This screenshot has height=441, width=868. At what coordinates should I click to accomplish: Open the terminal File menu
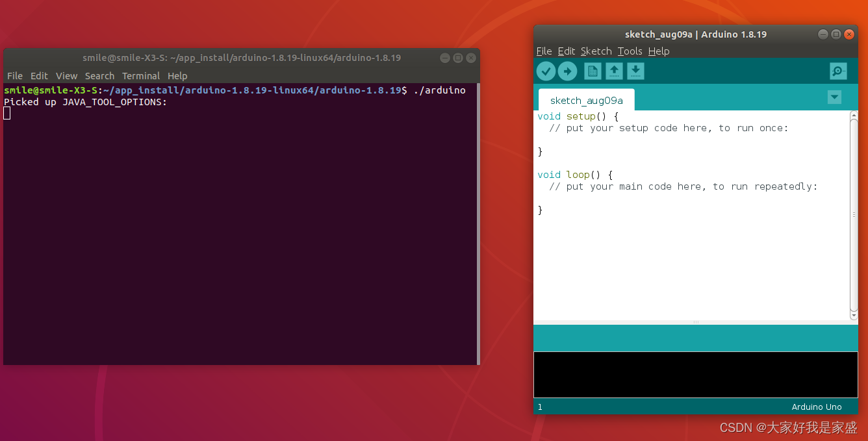(x=15, y=76)
